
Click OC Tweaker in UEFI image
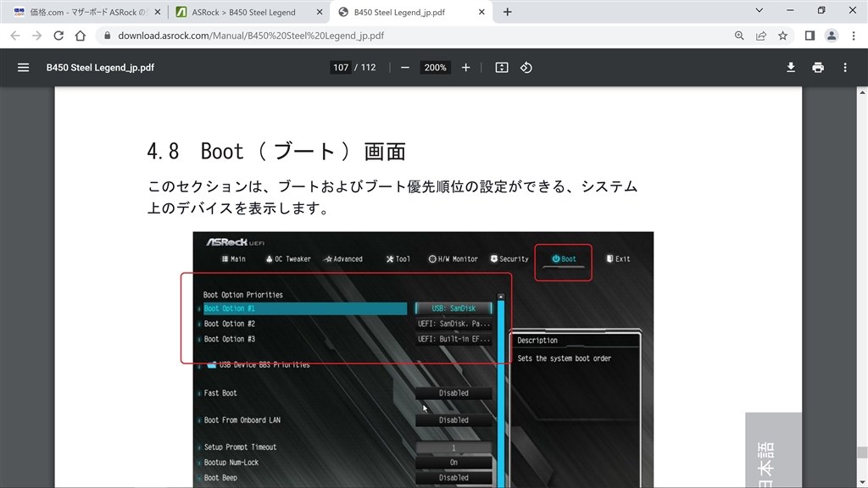pyautogui.click(x=288, y=259)
